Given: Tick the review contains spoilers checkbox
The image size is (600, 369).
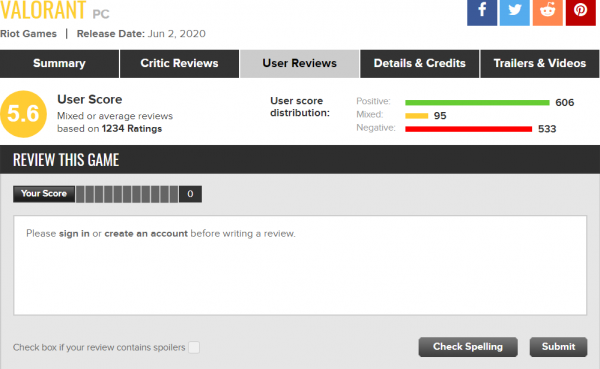Looking at the screenshot, I should [194, 348].
